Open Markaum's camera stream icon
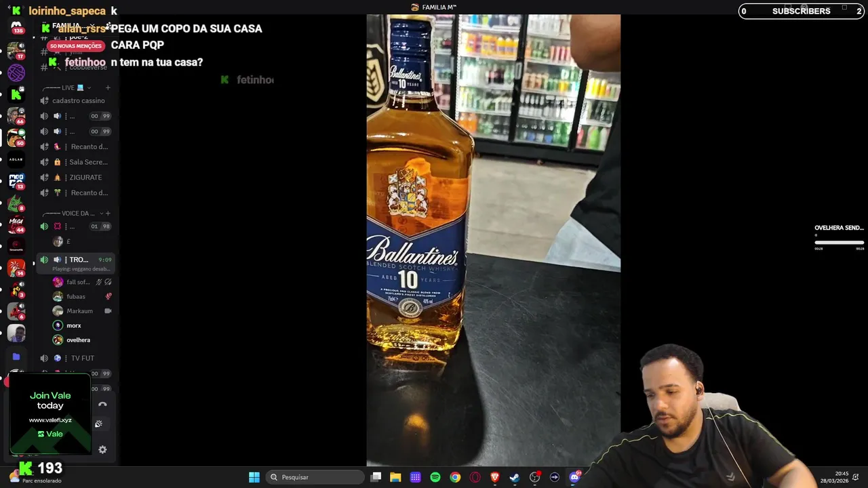 click(108, 311)
